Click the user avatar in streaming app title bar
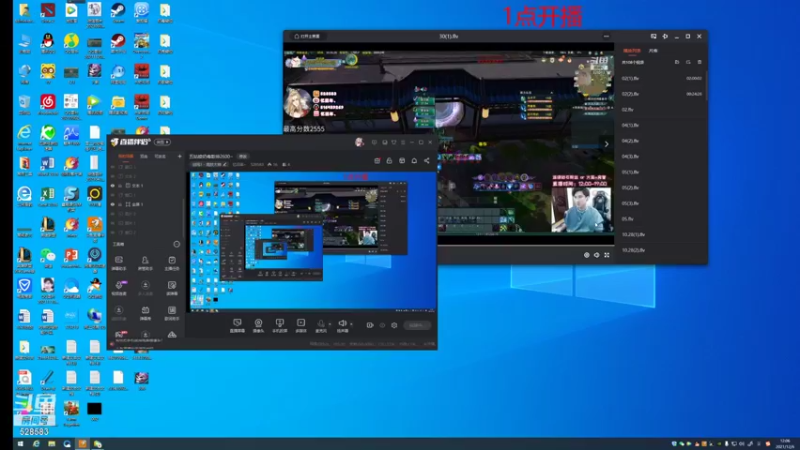The width and height of the screenshot is (800, 450). (x=359, y=142)
